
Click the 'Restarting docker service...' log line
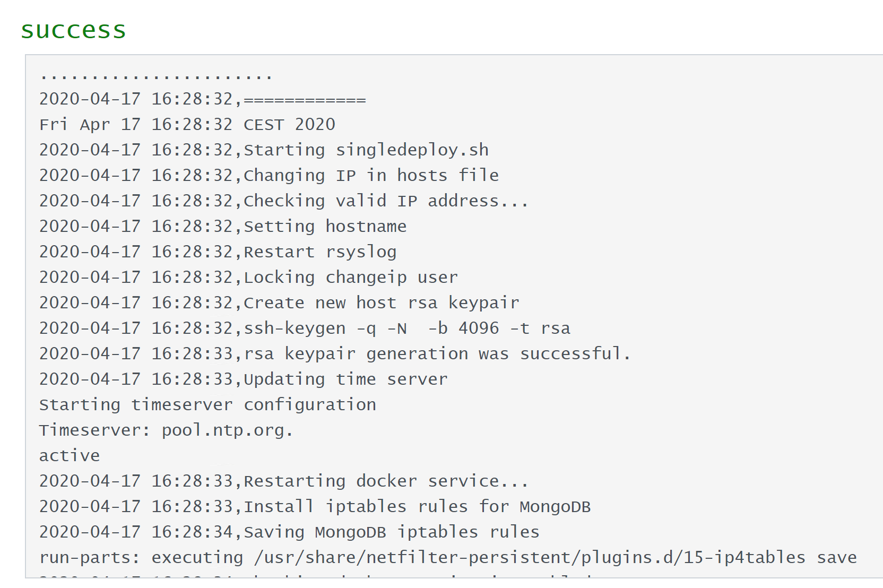pyautogui.click(x=283, y=481)
